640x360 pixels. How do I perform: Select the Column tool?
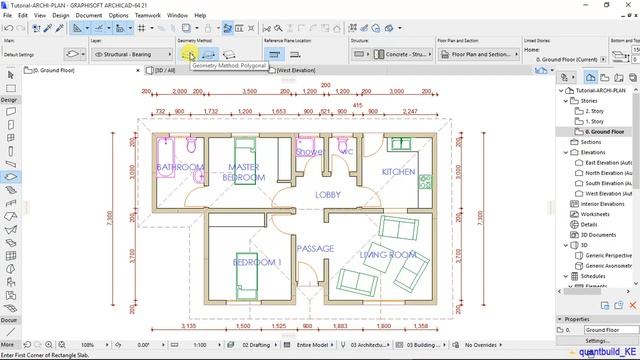(x=11, y=151)
